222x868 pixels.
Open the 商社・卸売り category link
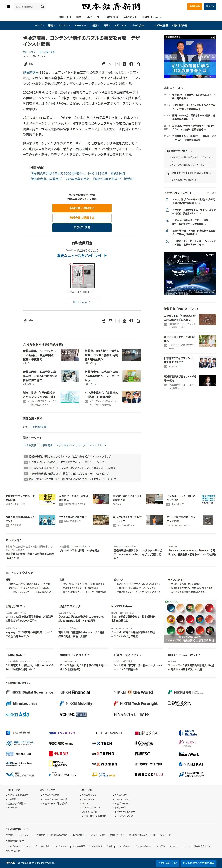coord(29,52)
